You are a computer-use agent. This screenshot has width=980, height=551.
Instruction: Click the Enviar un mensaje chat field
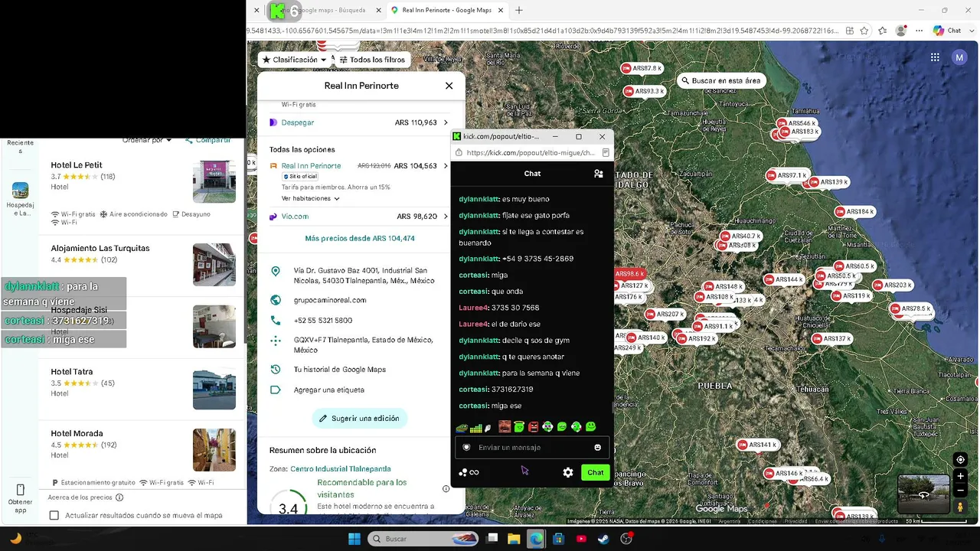pyautogui.click(x=532, y=448)
